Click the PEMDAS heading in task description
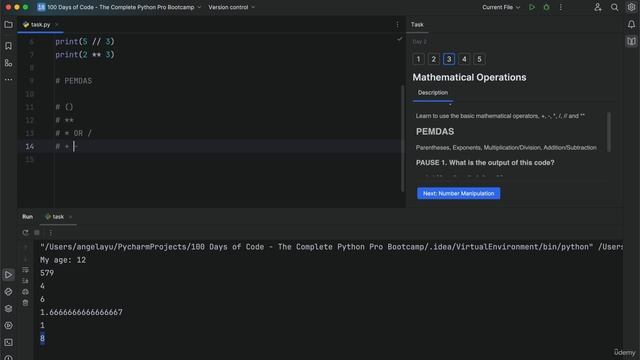640x360 pixels. (x=435, y=131)
